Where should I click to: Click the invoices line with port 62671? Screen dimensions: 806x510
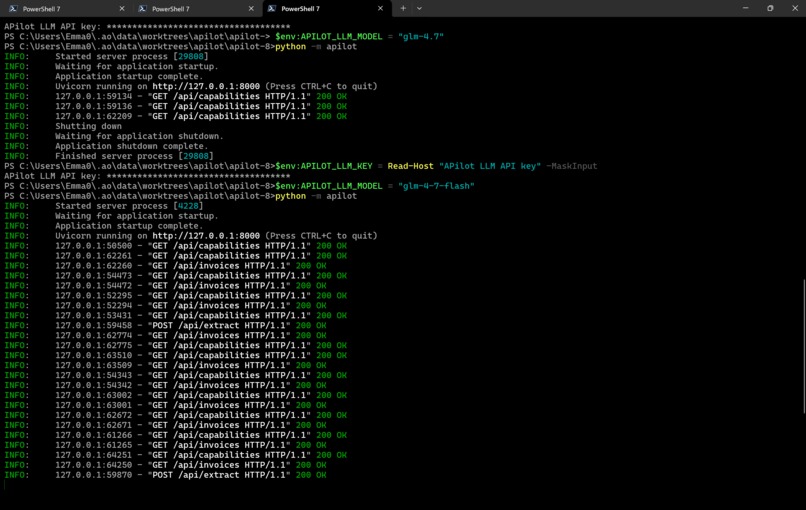(x=165, y=426)
